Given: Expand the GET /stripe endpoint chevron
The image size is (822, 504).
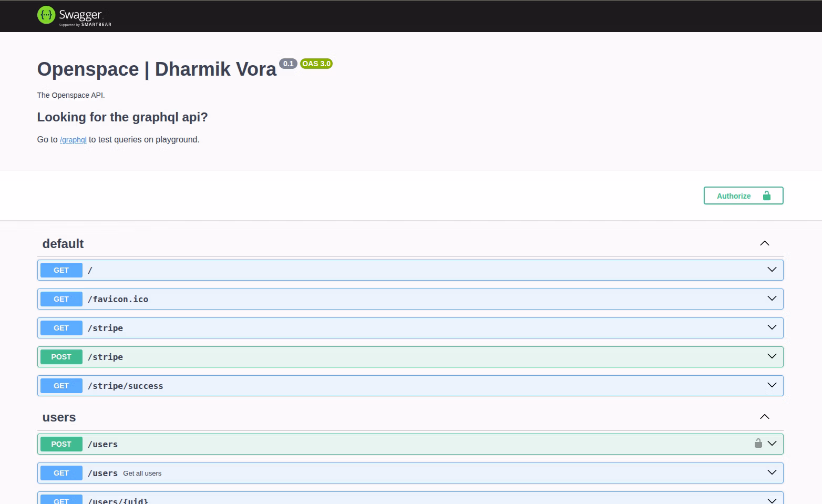Looking at the screenshot, I should (x=772, y=327).
